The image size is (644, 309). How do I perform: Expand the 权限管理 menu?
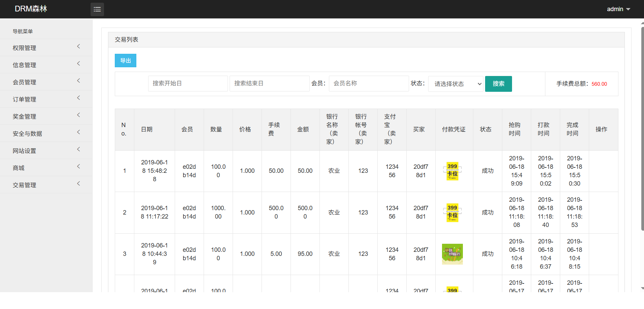[x=46, y=48]
